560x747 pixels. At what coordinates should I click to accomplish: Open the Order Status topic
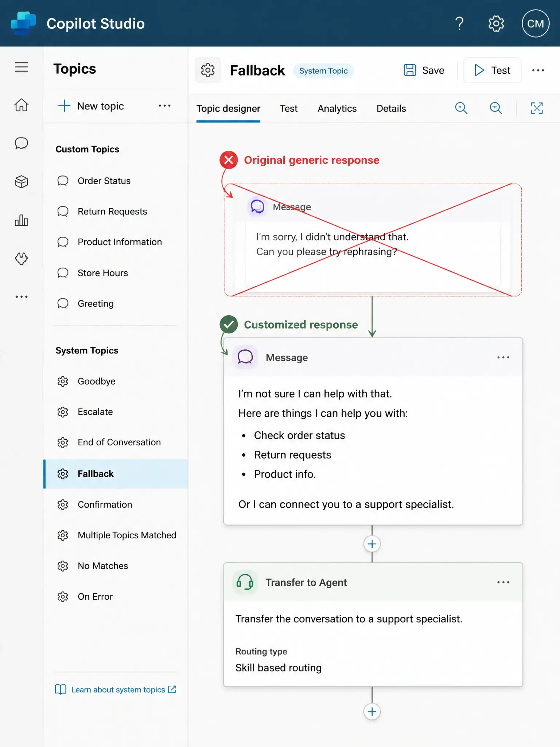[116, 181]
